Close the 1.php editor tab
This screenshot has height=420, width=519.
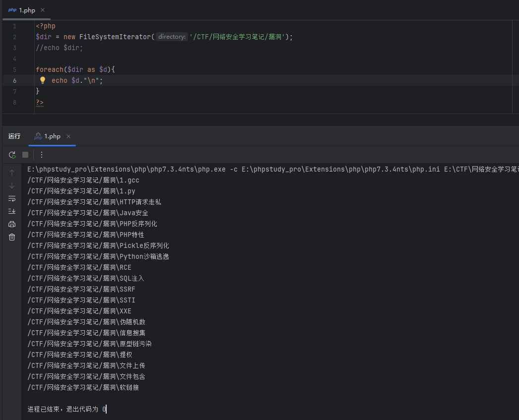point(43,10)
